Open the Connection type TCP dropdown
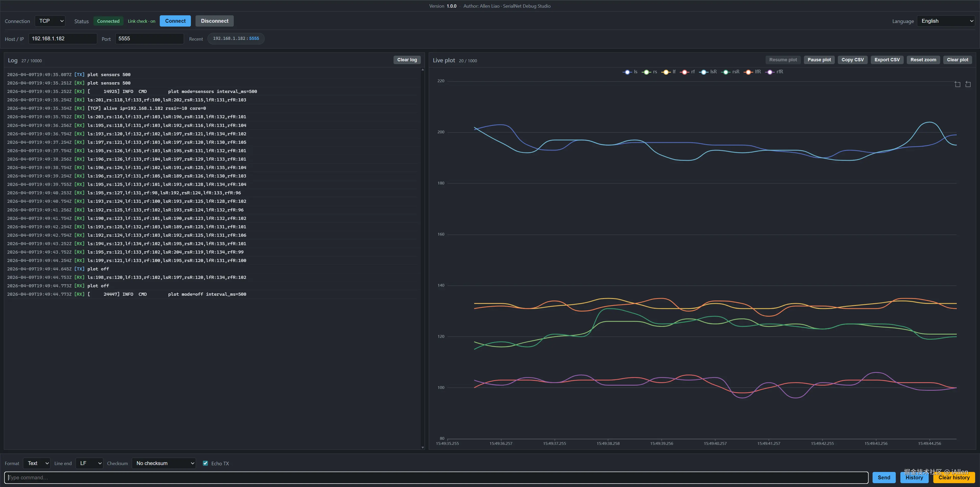The image size is (980, 487). [x=50, y=21]
